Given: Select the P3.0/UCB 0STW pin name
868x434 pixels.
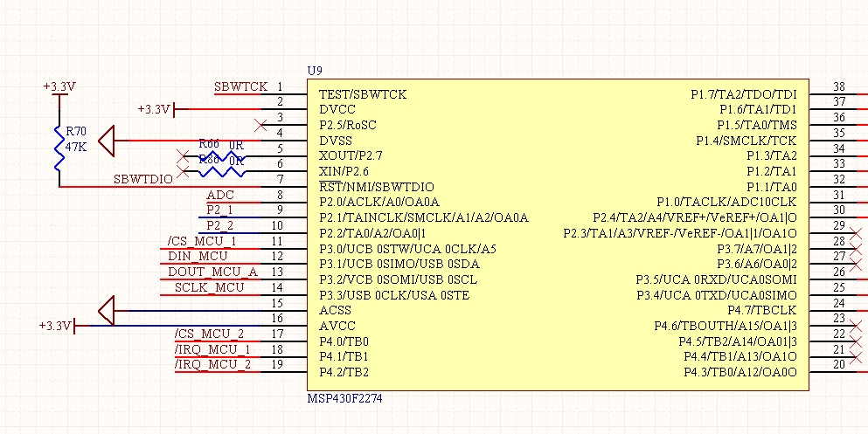Looking at the screenshot, I should tap(408, 249).
